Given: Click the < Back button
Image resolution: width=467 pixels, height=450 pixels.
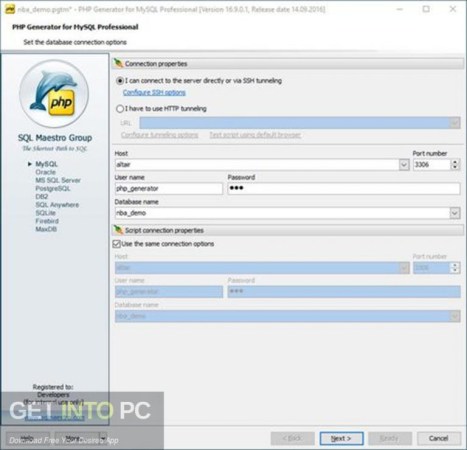Looking at the screenshot, I should [x=293, y=438].
